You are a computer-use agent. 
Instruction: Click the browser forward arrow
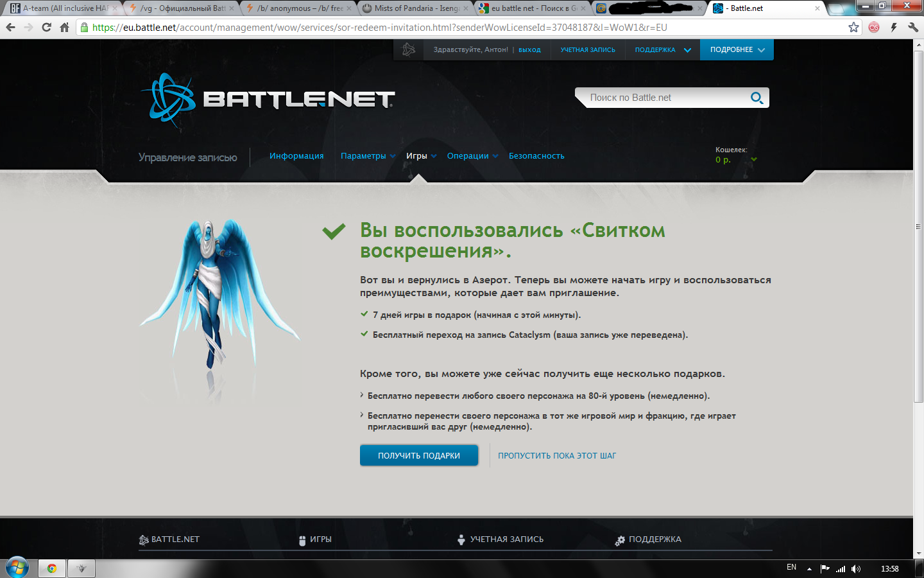[x=28, y=28]
